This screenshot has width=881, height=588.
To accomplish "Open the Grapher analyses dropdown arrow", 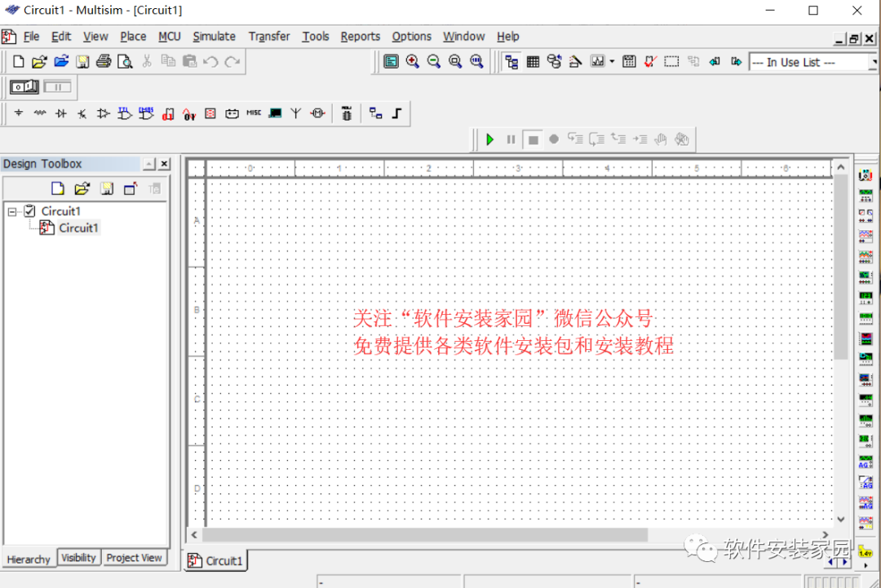I will point(612,62).
